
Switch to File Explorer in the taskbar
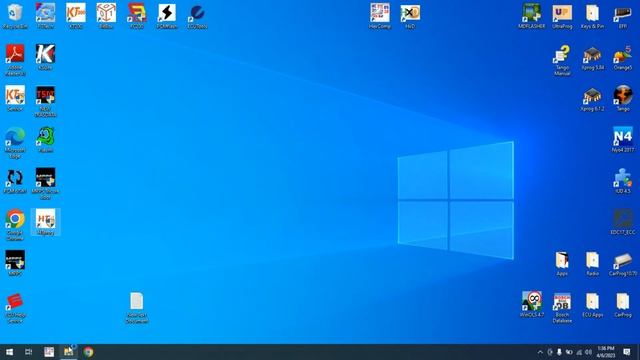click(68, 352)
